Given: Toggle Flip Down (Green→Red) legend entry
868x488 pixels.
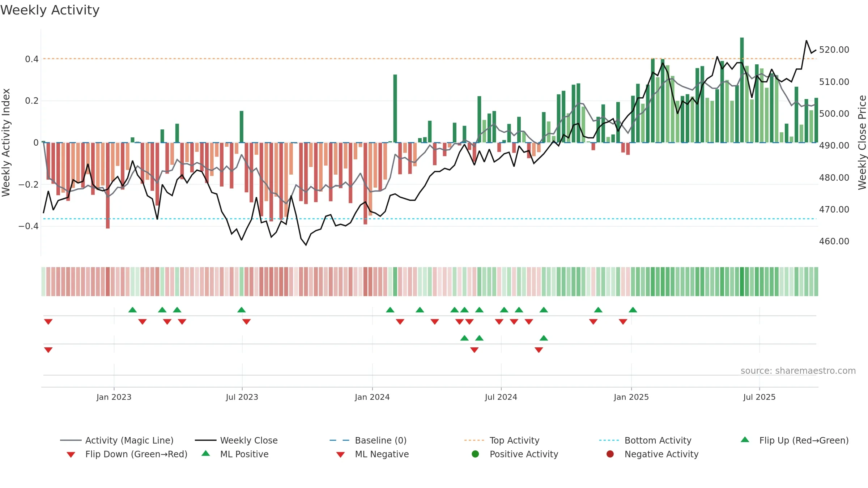Looking at the screenshot, I should (127, 454).
